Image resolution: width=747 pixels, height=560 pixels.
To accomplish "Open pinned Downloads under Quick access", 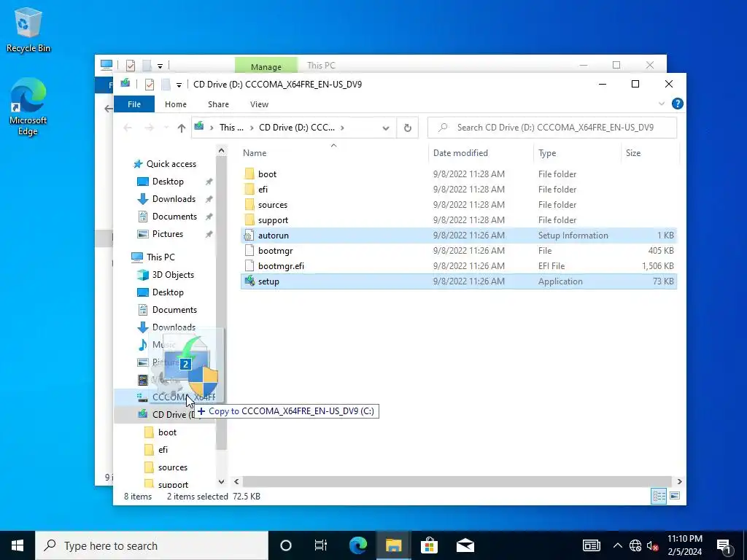I will (166, 199).
